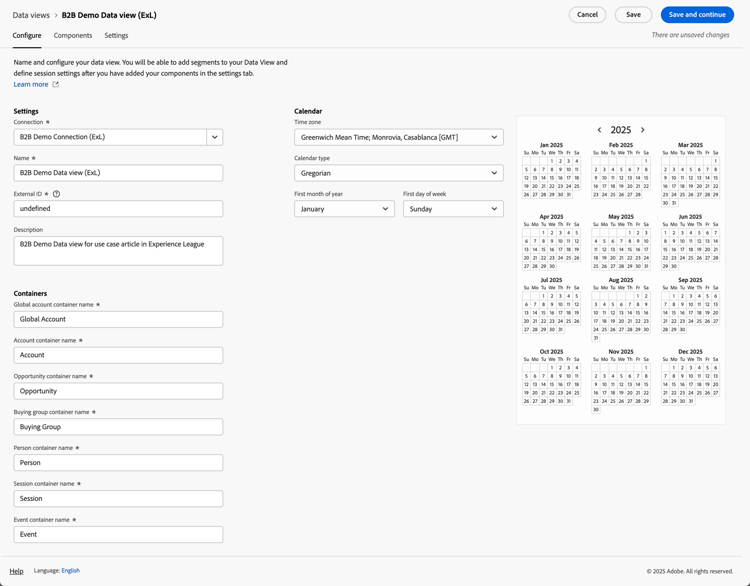Click the Oct 2025 month heading
This screenshot has height=586, width=750.
click(551, 352)
